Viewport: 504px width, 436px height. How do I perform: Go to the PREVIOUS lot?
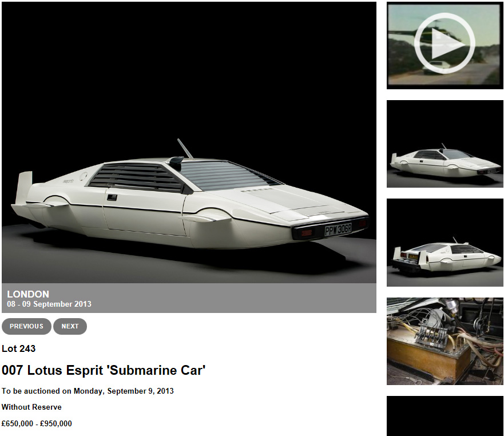[26, 326]
